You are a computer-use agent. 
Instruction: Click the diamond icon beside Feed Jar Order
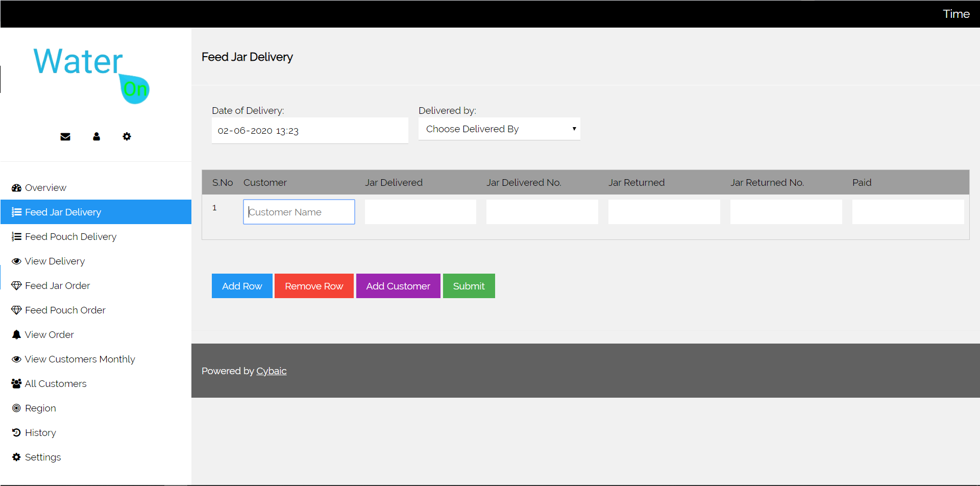(x=16, y=286)
